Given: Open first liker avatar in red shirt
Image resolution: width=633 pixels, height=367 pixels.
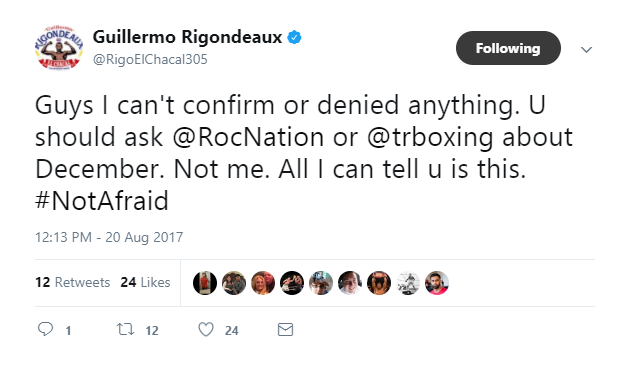Looking at the screenshot, I should tap(205, 283).
